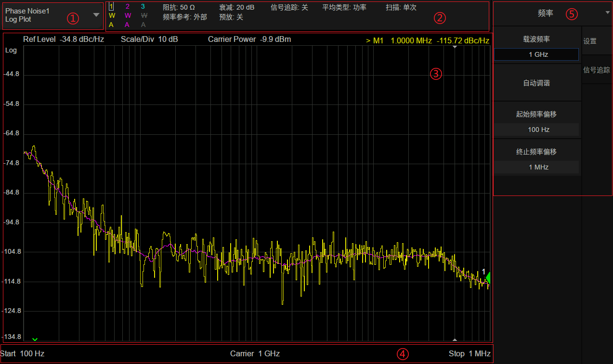
Task: Click the 扫描: 单次 status entry
Action: (401, 7)
